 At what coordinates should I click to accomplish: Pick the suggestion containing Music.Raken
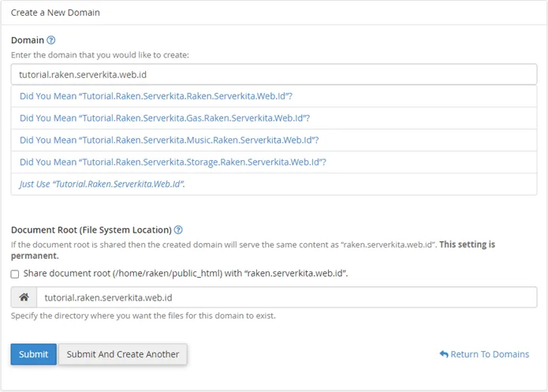169,140
